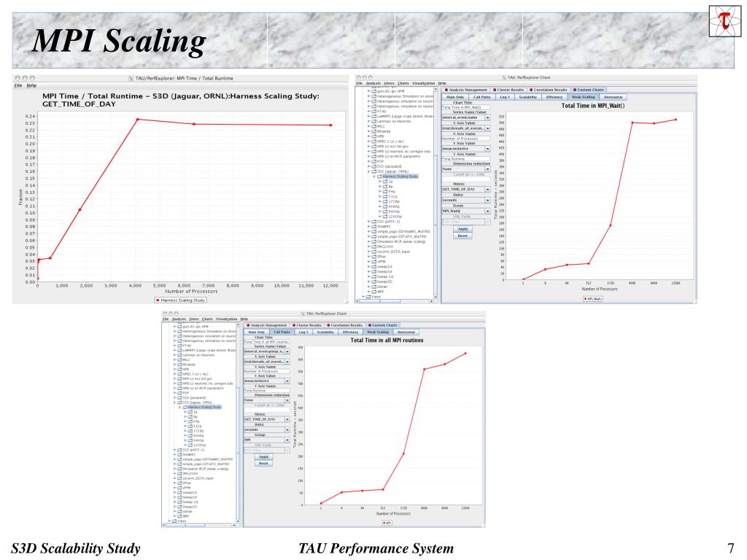Toggle Main Only in MPI_Wait window
Viewport: 747px width, 560px height.
[x=455, y=97]
